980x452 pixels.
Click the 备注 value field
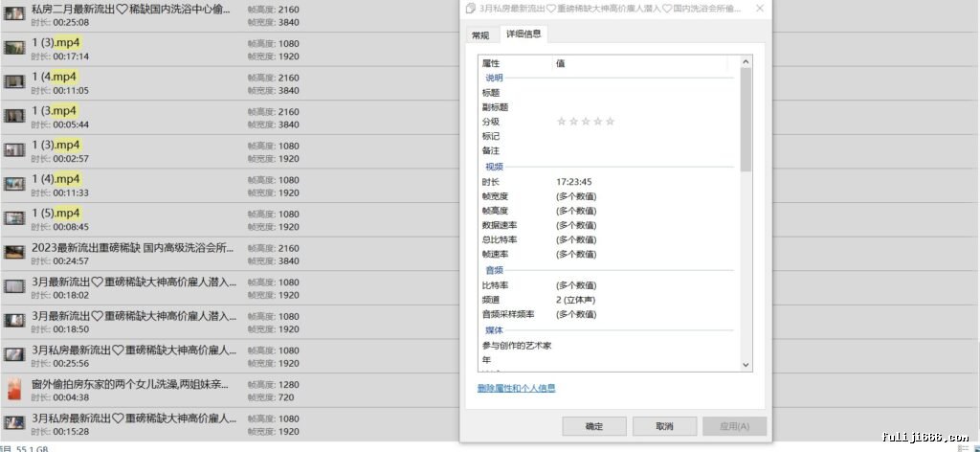coord(644,150)
